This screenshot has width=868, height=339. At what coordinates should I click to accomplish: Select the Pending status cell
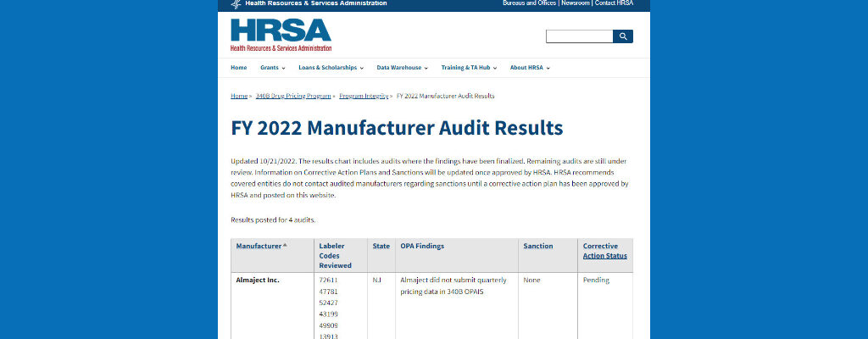596,281
